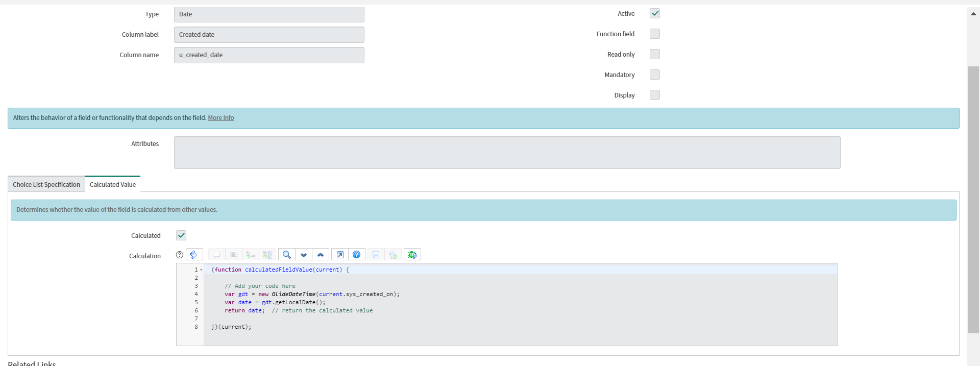Toggle the script syntax editor icon

(x=194, y=255)
